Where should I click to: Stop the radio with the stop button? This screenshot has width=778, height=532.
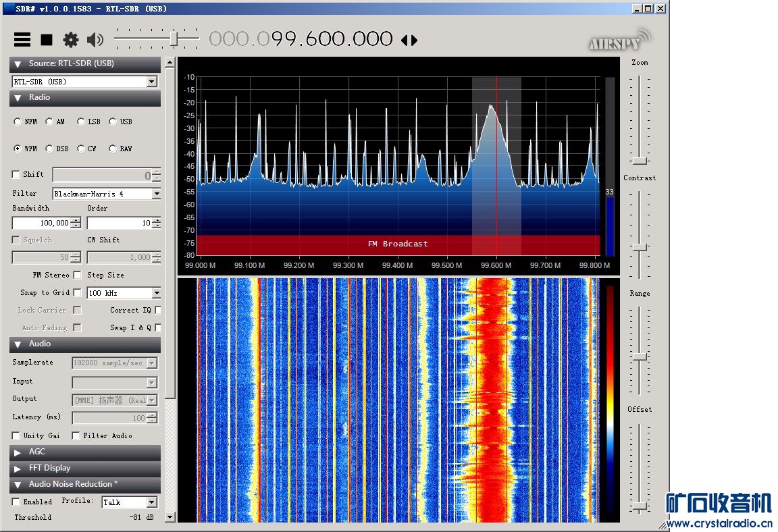click(x=47, y=40)
